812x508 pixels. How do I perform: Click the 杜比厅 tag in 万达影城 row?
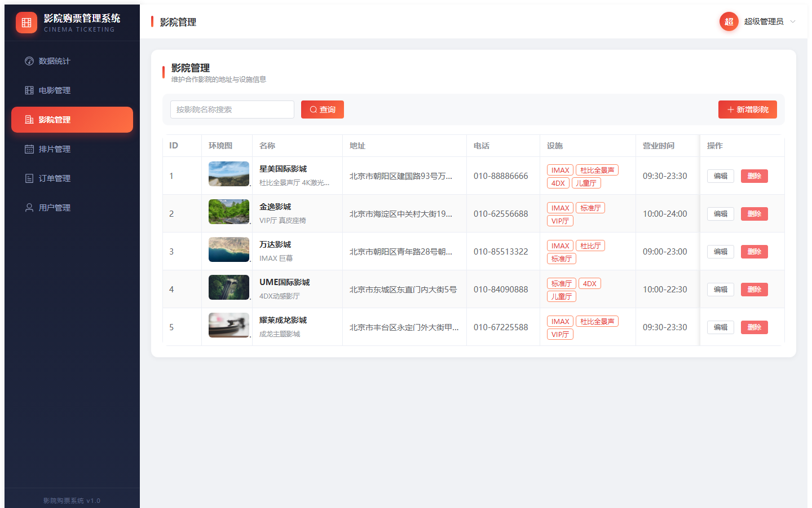(x=590, y=246)
